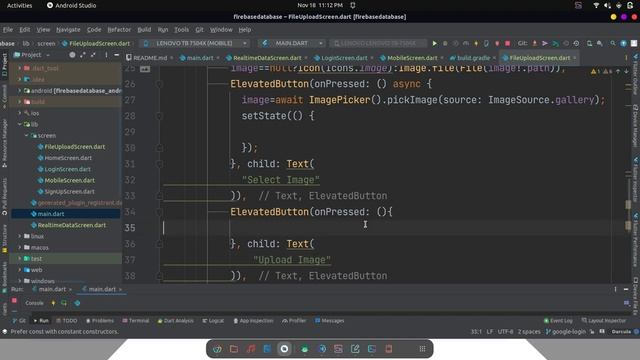The width and height of the screenshot is (640, 360).
Task: Open Project view type dropdown
Action: [32, 55]
